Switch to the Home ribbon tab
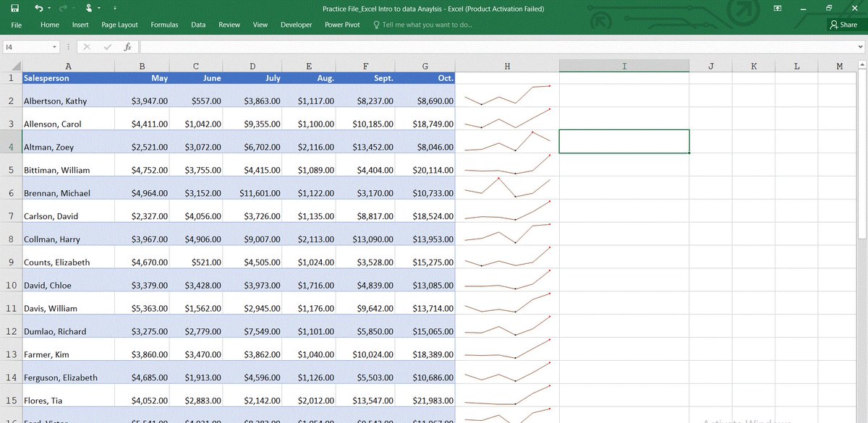This screenshot has width=868, height=423. click(50, 25)
